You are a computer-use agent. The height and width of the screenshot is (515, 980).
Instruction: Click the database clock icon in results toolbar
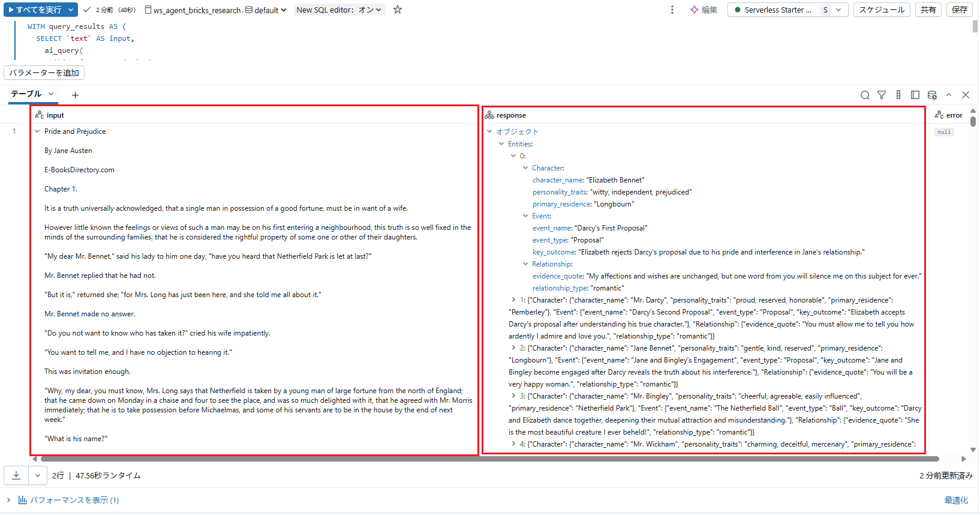coord(932,95)
